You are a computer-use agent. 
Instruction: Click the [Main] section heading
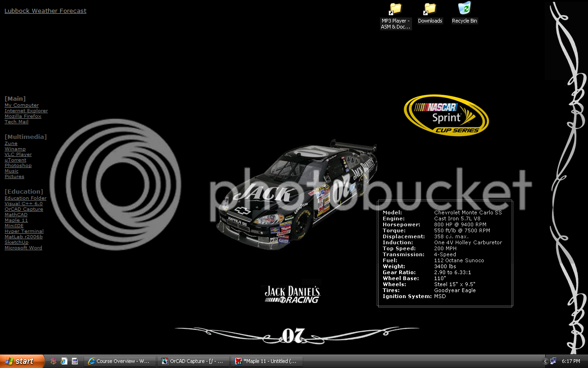(x=15, y=98)
